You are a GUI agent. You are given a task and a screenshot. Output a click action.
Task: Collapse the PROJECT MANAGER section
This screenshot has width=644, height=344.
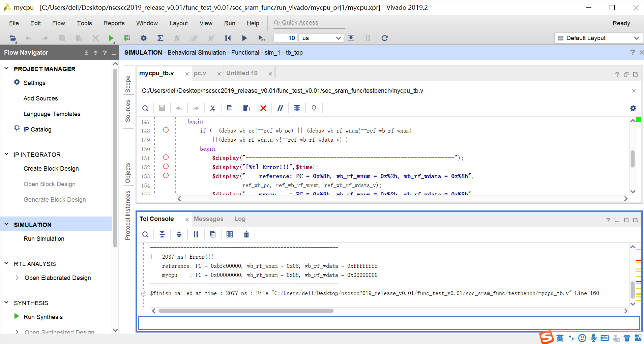6,68
